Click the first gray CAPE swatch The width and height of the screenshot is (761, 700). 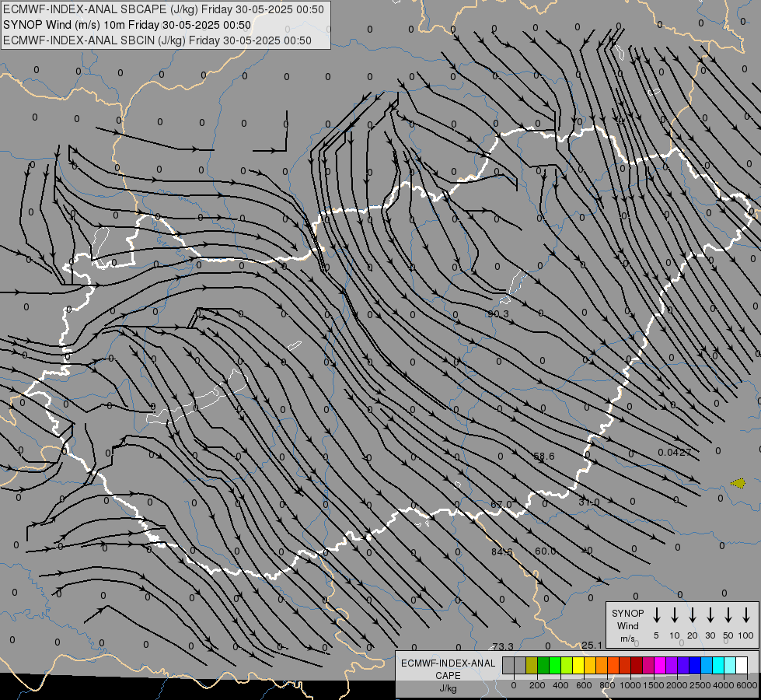pyautogui.click(x=508, y=665)
